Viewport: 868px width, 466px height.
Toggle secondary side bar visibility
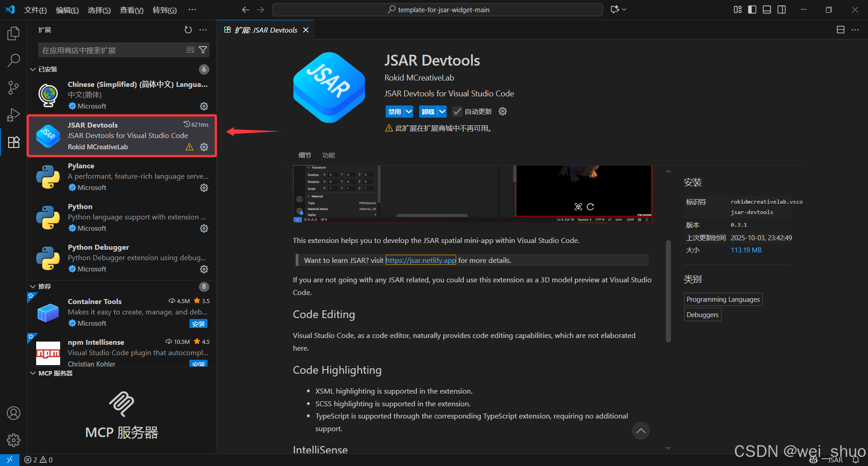point(782,10)
